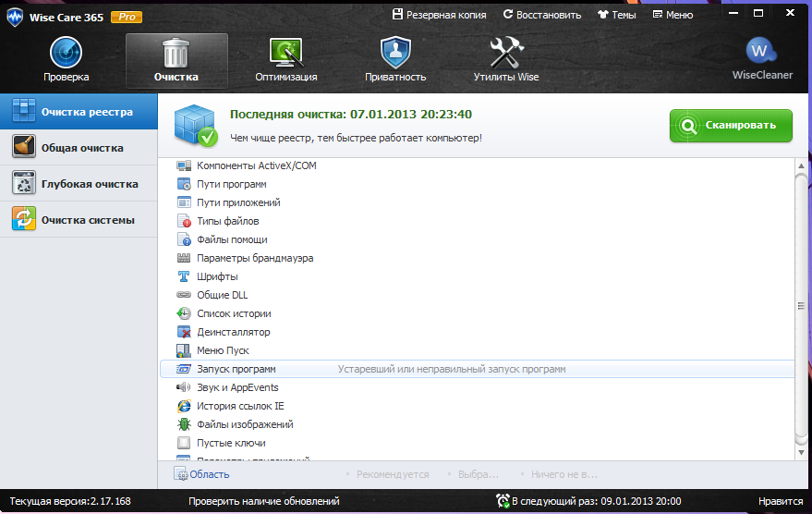Screen dimensions: 812x514
Task: Click the Компоненты ActiveX/COM icon
Action: point(184,165)
